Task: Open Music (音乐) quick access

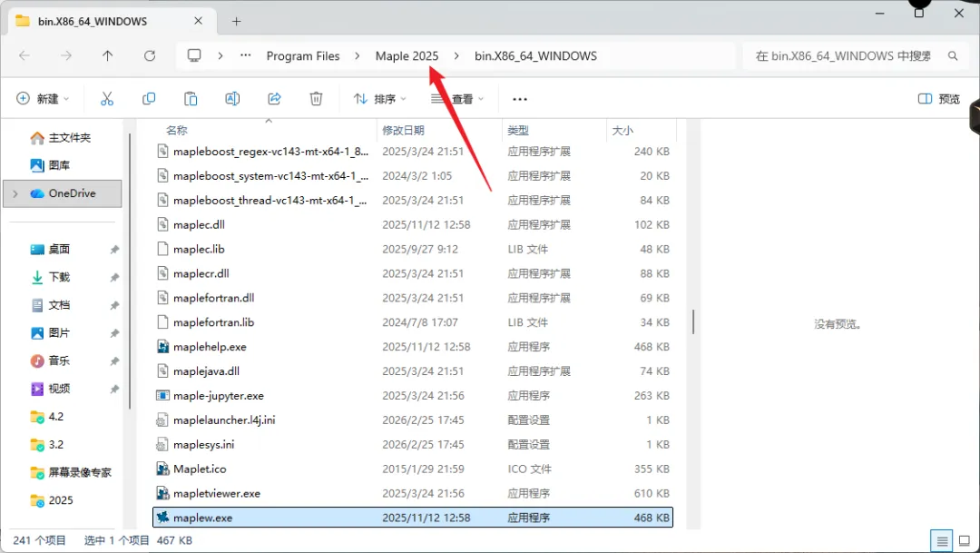Action: (x=50, y=361)
